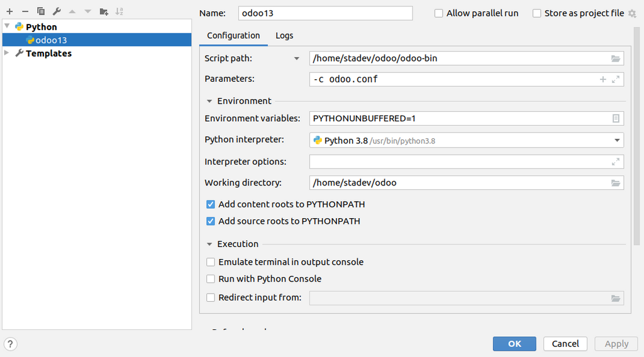Open the Environment variables editor icon

[616, 118]
